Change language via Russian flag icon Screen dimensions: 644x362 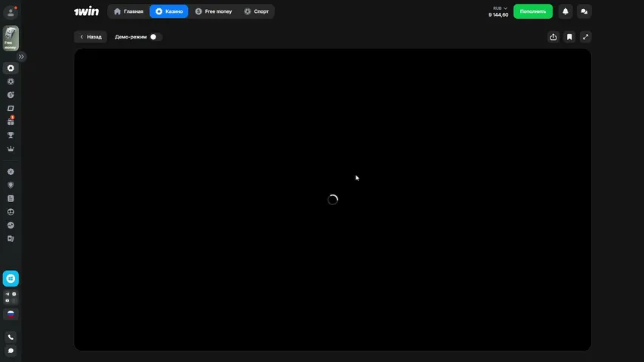[x=11, y=314]
